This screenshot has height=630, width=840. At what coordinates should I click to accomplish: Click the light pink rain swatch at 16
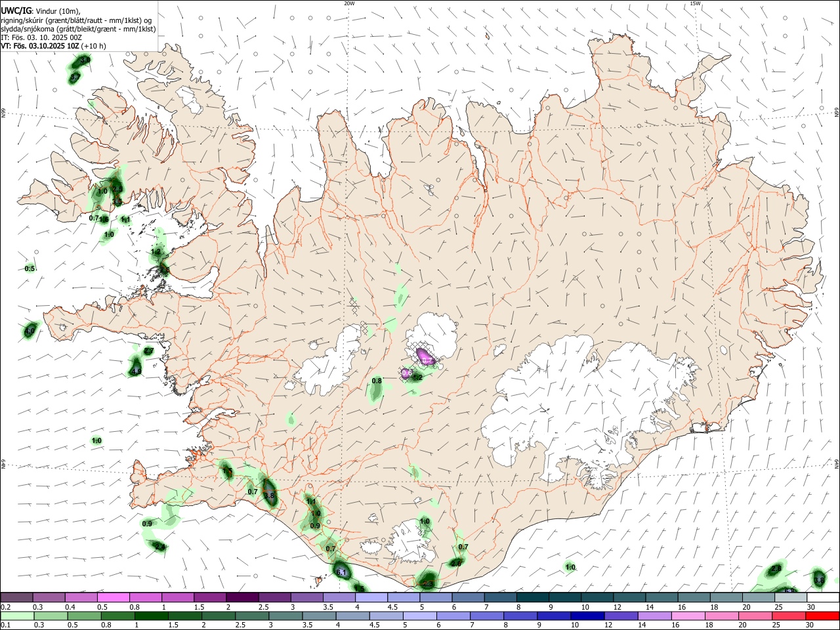[689, 616]
